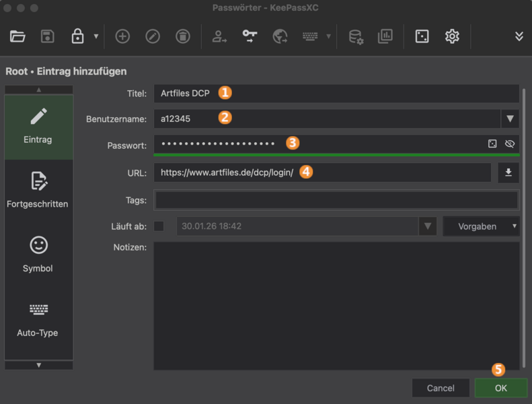
Task: Open the Auto-Type section
Action: (x=38, y=319)
